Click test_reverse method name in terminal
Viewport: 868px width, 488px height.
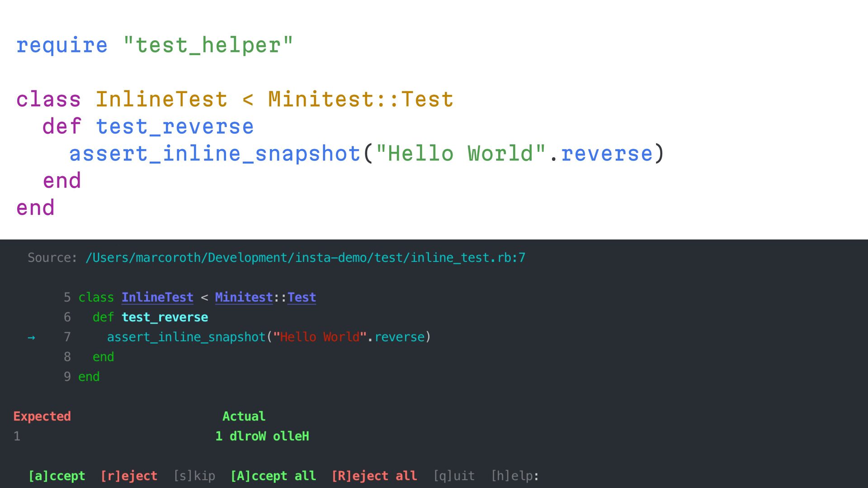click(165, 317)
